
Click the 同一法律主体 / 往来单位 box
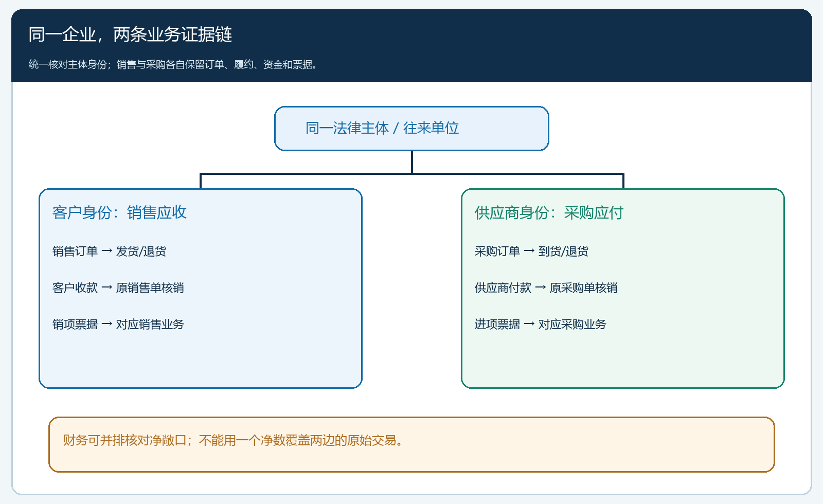click(411, 129)
